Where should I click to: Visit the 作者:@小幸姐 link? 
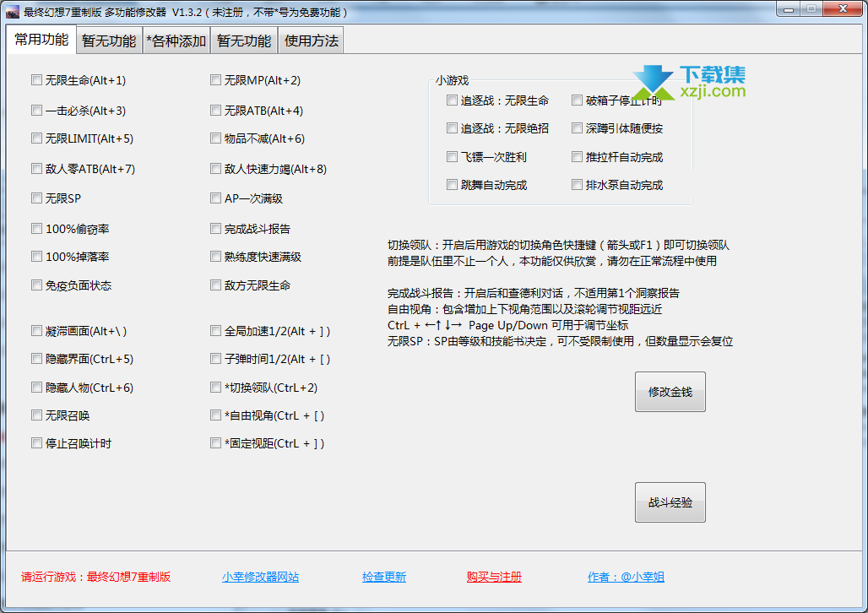coord(626,577)
